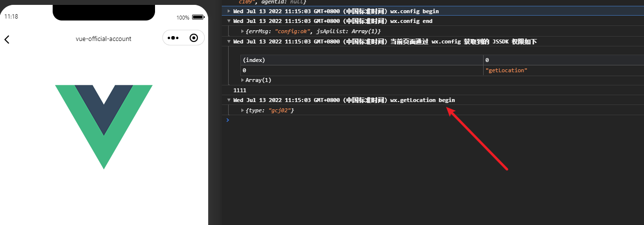Expand the Array(1) below the table

click(243, 80)
